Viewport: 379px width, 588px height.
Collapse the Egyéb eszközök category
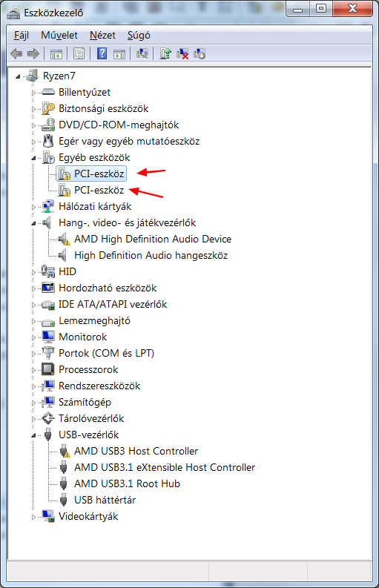(x=34, y=158)
